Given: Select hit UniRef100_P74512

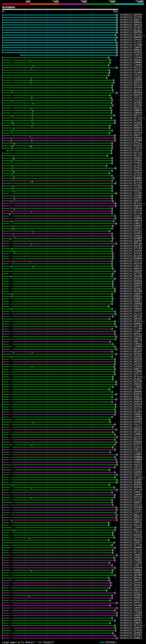Looking at the screenshot, I should pyautogui.click(x=131, y=163).
